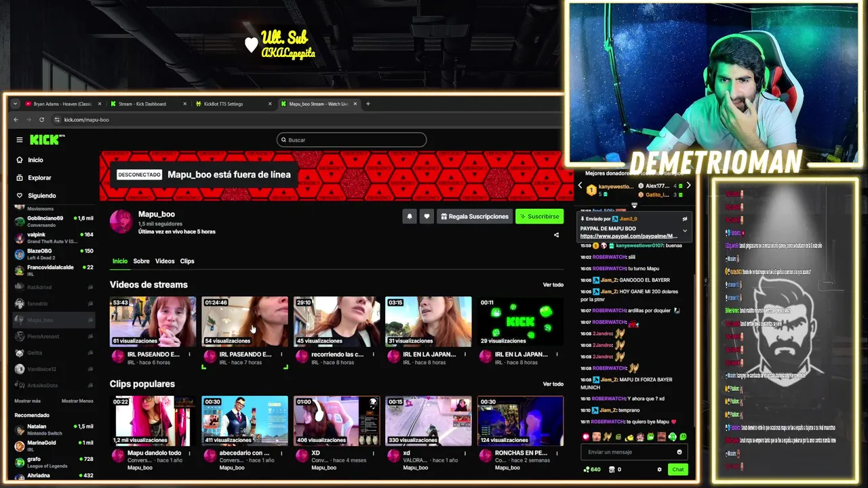This screenshot has height=488, width=868.
Task: Open a new browser tab
Action: coord(368,104)
